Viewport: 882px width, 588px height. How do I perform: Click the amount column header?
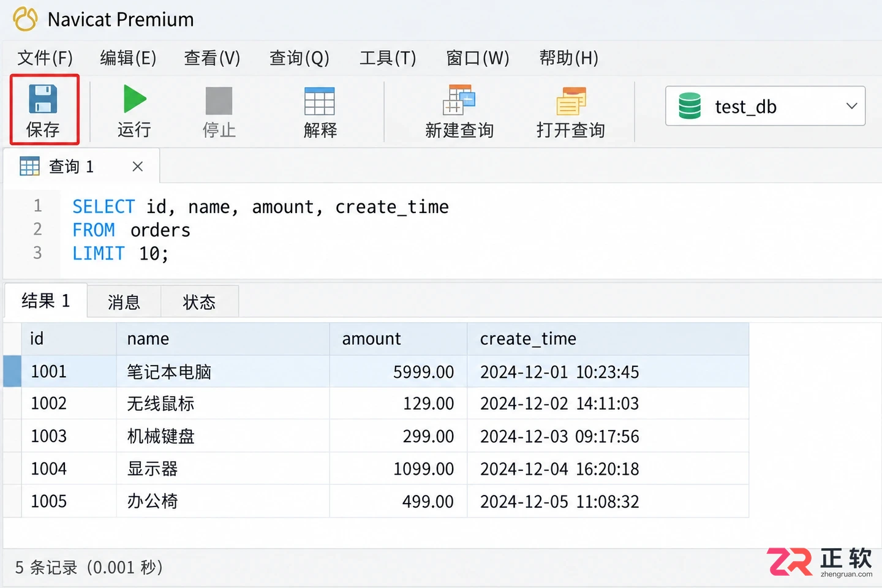tap(398, 339)
